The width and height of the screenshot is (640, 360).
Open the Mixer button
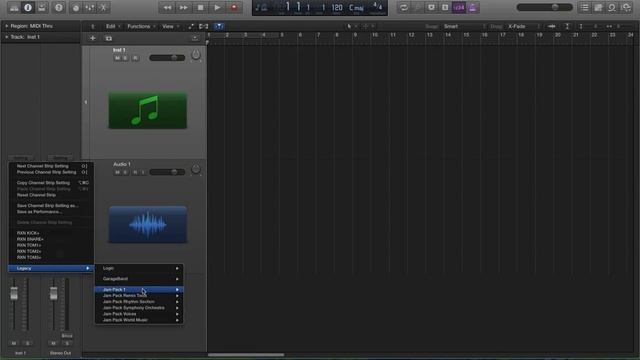click(89, 7)
